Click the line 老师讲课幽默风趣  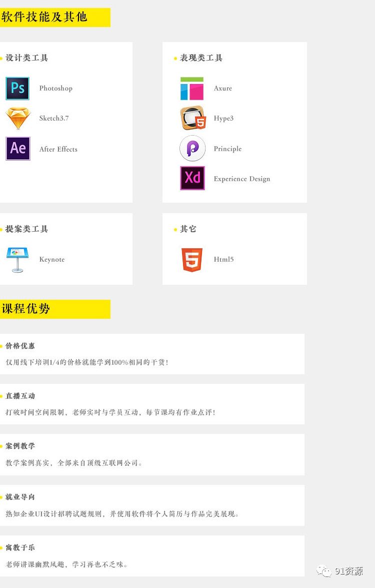pyautogui.click(x=66, y=564)
